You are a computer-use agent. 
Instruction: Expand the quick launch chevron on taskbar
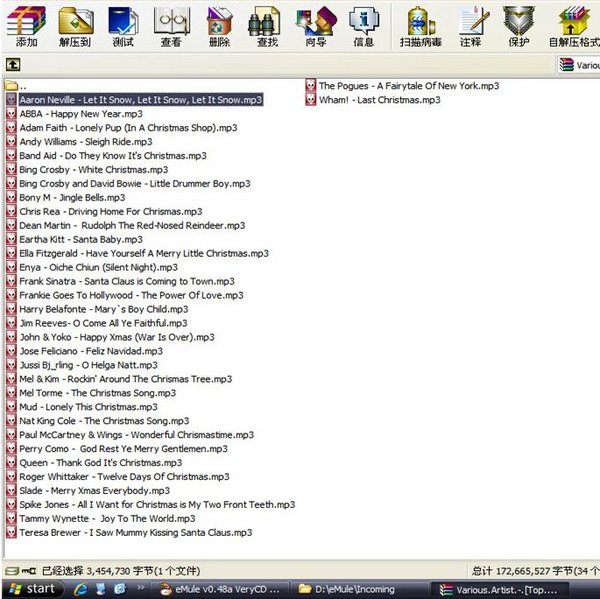click(141, 588)
